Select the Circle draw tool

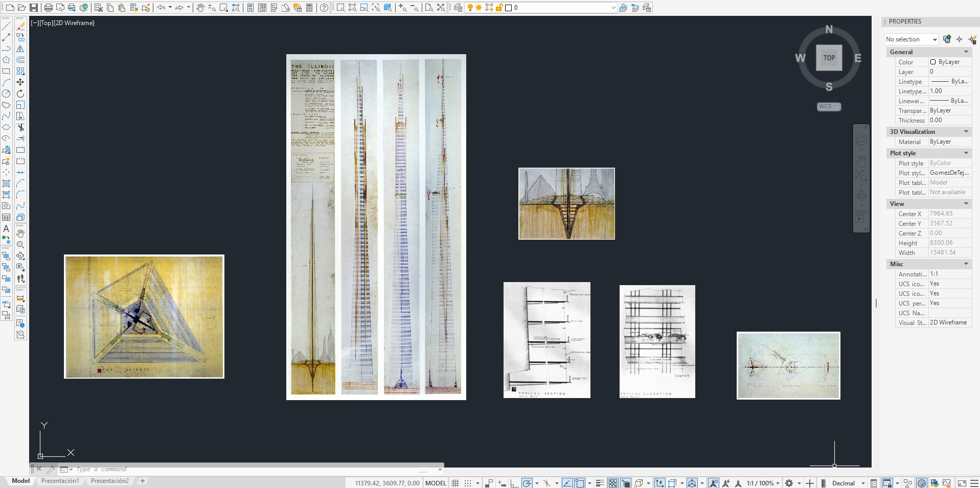(x=6, y=94)
